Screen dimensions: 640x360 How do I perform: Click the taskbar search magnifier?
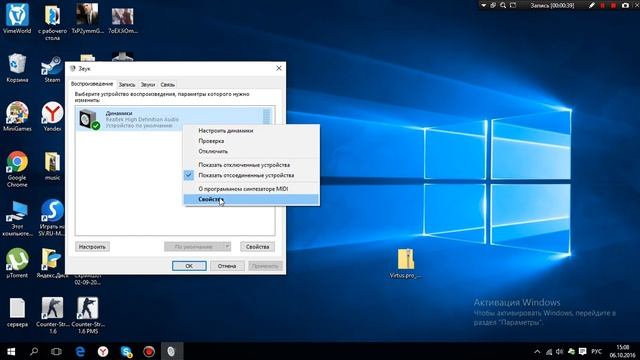pyautogui.click(x=34, y=351)
